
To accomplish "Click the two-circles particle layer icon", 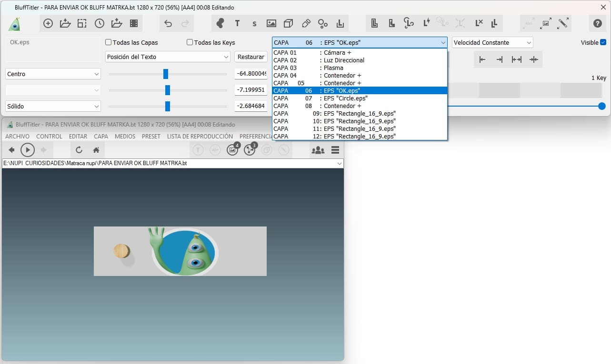I will click(x=323, y=23).
